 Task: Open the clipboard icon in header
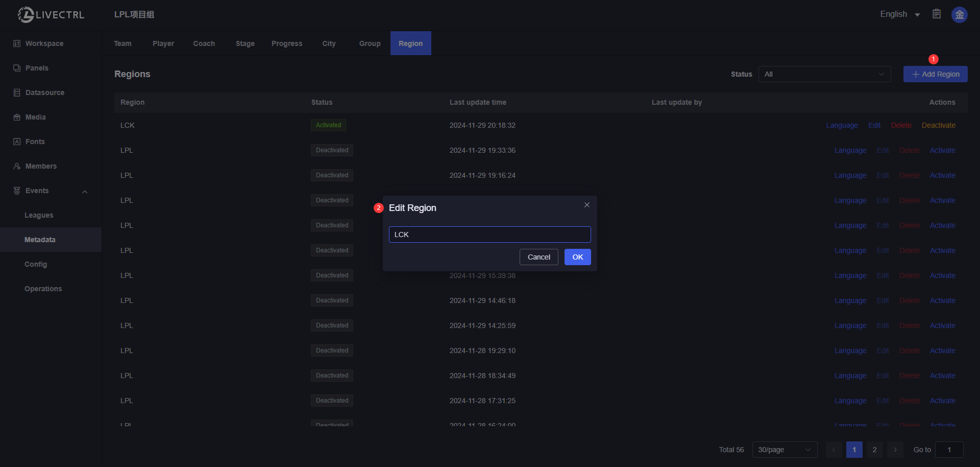[x=937, y=14]
